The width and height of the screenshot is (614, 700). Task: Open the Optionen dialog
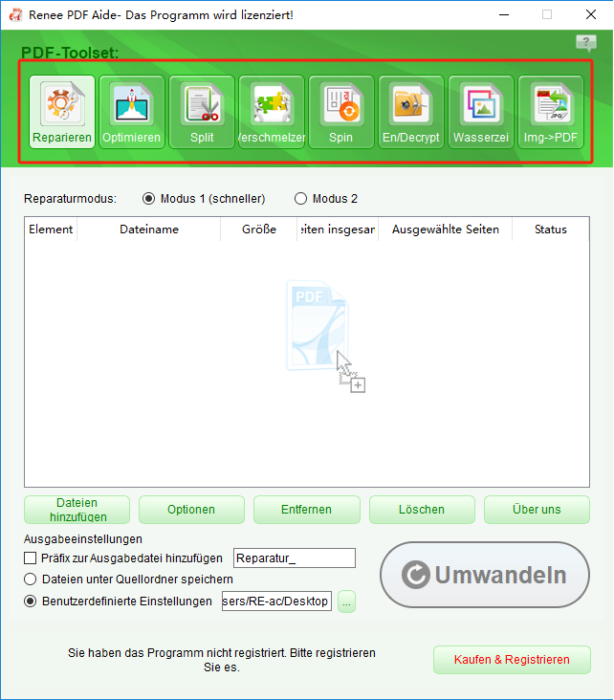click(191, 510)
